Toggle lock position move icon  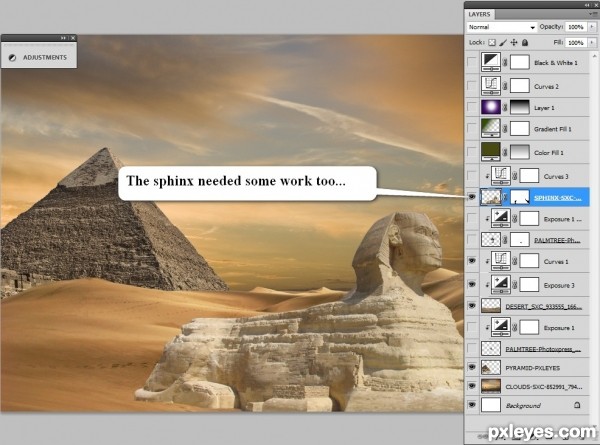click(514, 42)
